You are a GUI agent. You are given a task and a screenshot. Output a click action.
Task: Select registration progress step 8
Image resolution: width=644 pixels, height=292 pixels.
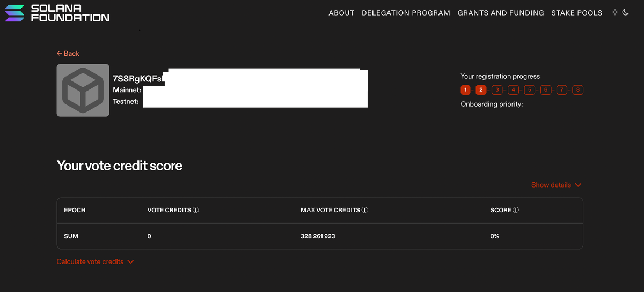pyautogui.click(x=578, y=90)
